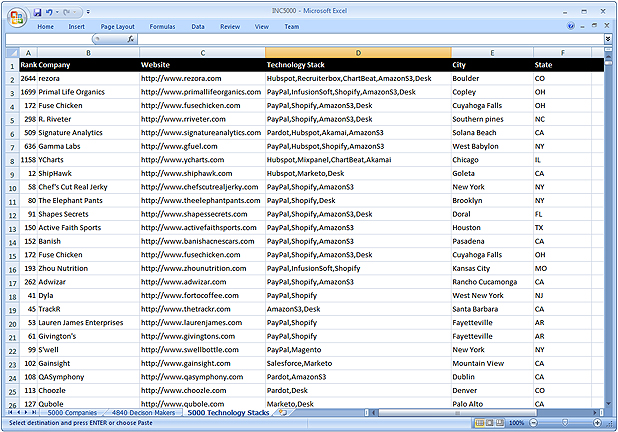Click the next sheet navigation arrow
This screenshot has height=432, width=618.
tap(26, 413)
